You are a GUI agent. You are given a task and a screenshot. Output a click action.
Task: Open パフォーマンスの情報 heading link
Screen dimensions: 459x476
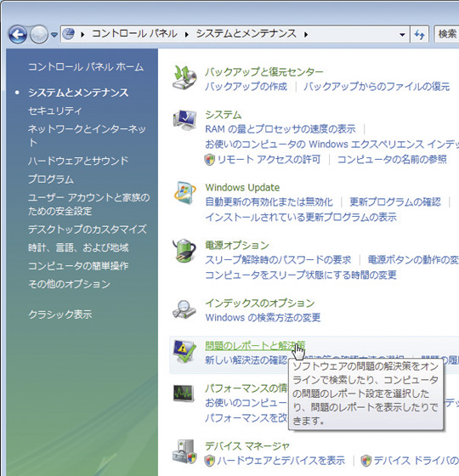[246, 388]
